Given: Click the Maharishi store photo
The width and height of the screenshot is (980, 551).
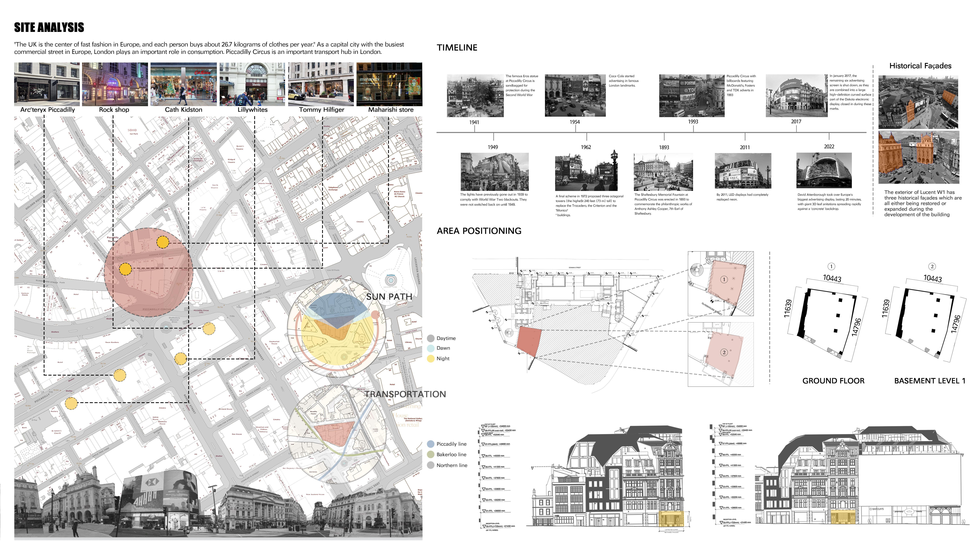Looking at the screenshot, I should [x=389, y=84].
